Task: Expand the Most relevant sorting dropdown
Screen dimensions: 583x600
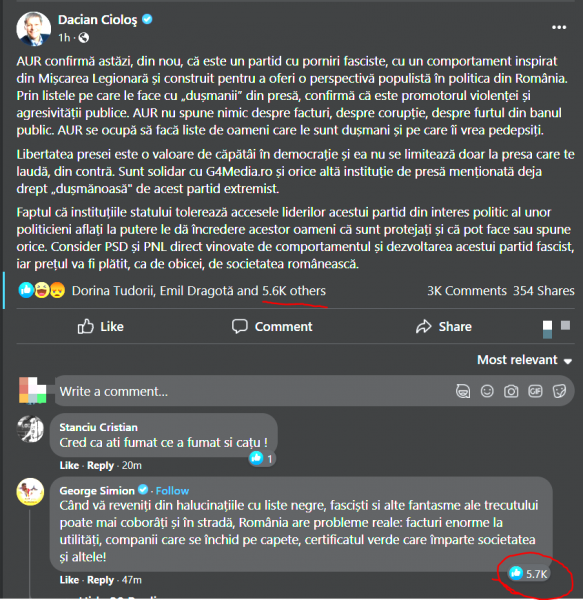Action: coord(524,360)
